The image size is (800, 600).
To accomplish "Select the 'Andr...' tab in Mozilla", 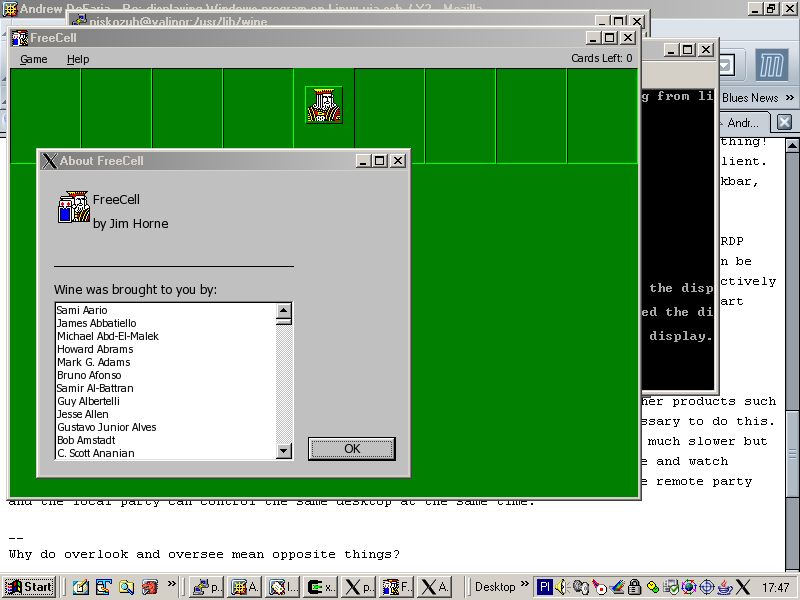I will 742,123.
